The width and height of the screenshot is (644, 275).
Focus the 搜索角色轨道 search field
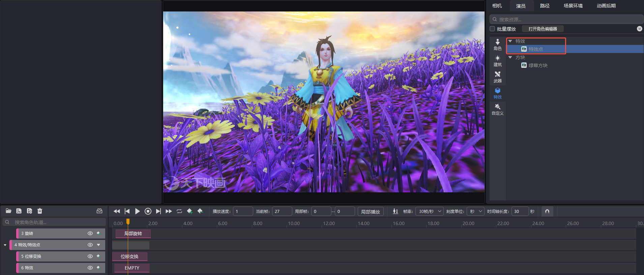(x=54, y=222)
